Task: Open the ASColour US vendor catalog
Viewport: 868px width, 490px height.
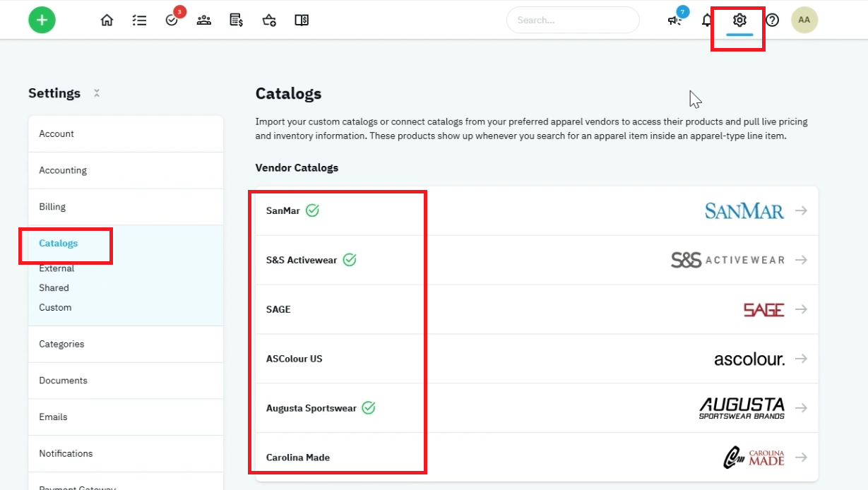Action: 537,359
